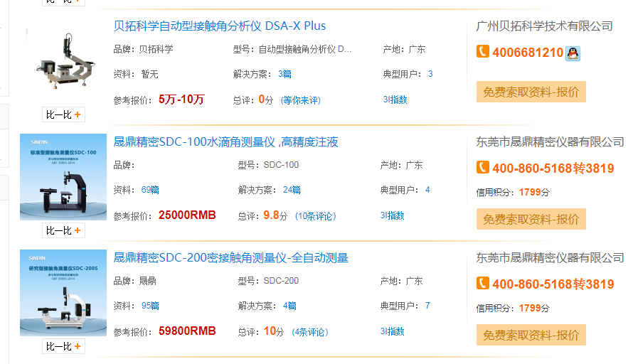
Task: Open the SDC-100 product thumbnail
Action: (63, 177)
